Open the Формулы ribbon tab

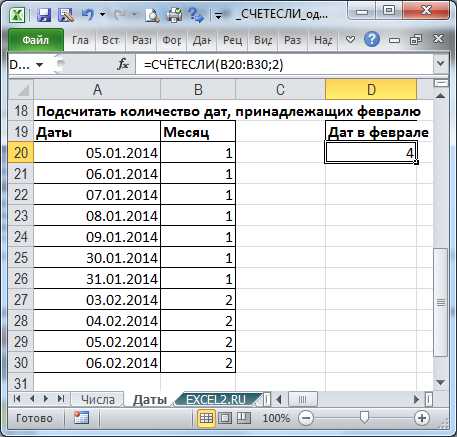tap(172, 40)
